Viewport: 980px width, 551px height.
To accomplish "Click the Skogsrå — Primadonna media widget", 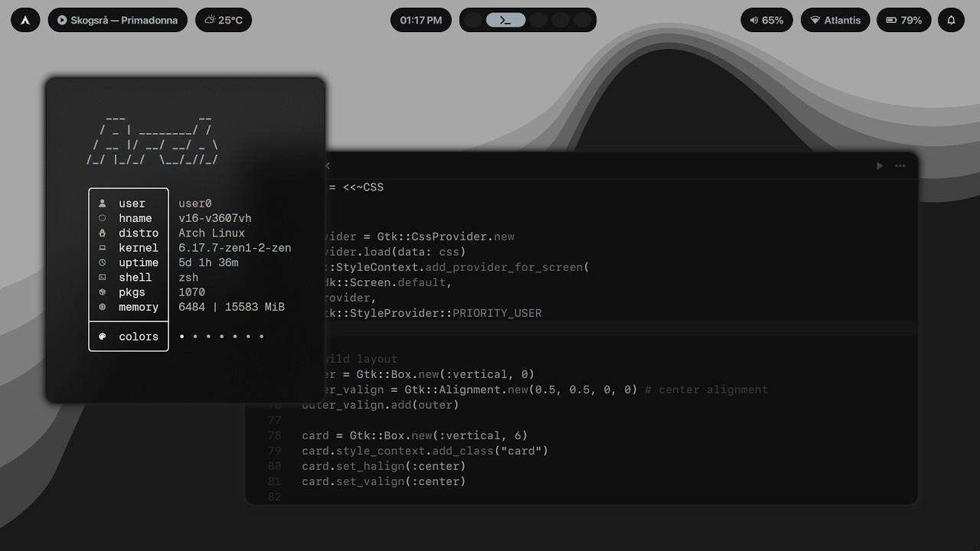I will [118, 20].
